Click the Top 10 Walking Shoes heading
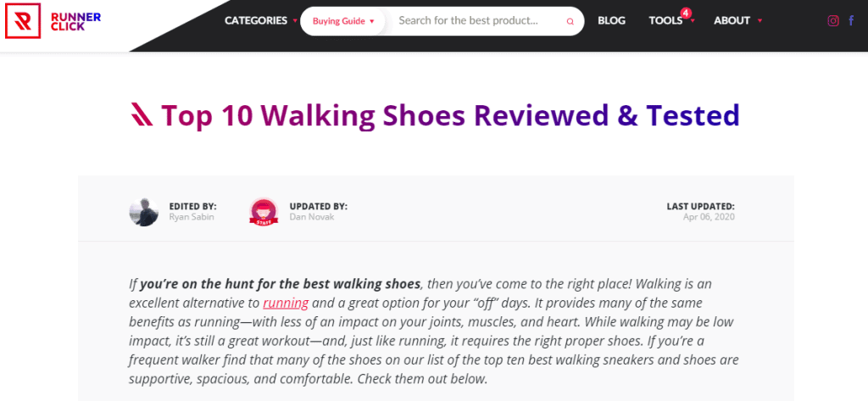Viewport: 868px width, 401px height. tap(450, 114)
